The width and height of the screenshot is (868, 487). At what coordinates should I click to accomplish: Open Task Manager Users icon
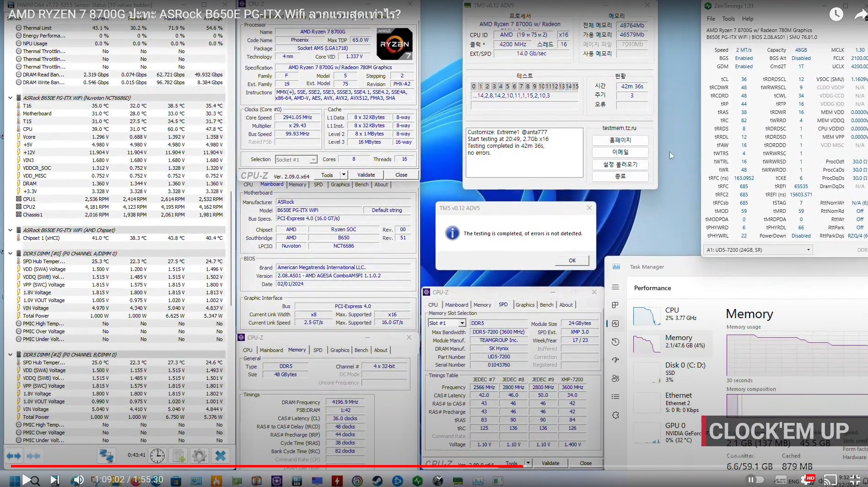point(615,379)
